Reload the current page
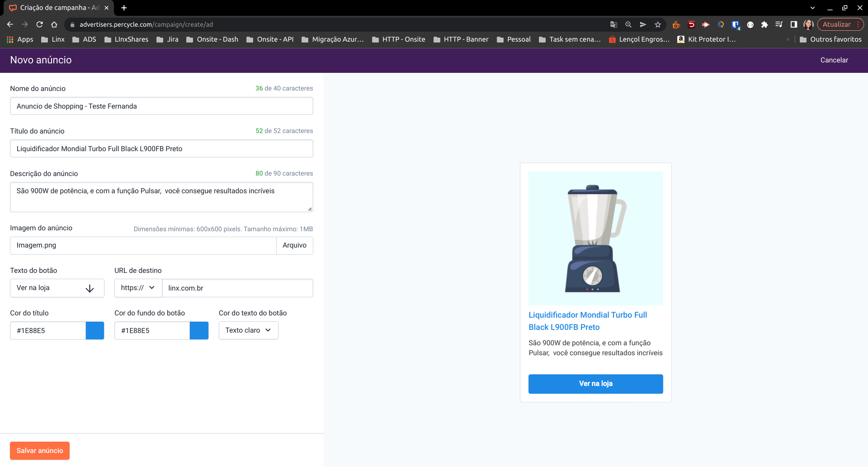The image size is (868, 467). pyautogui.click(x=40, y=24)
